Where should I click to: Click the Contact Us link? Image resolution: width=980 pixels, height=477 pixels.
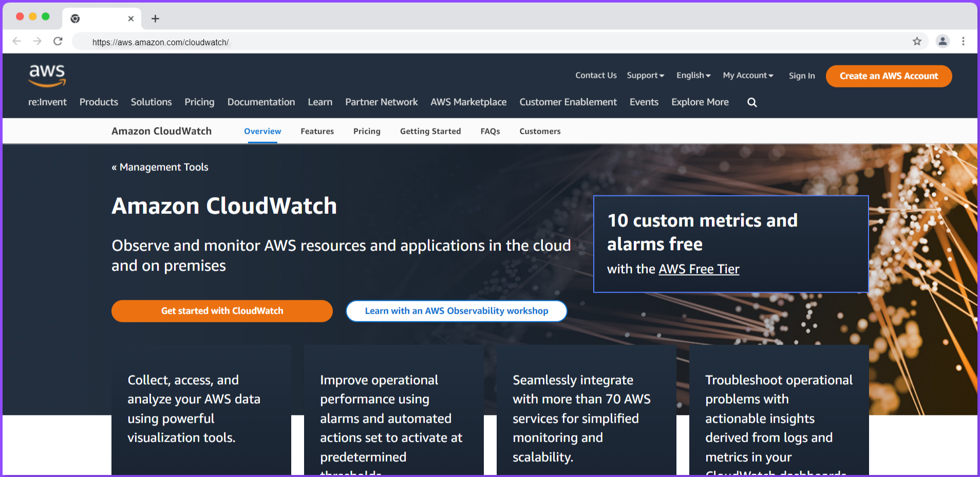click(596, 76)
